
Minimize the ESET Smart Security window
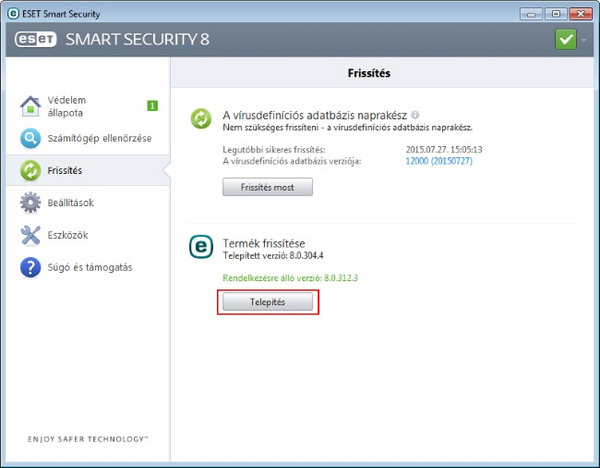[x=531, y=11]
